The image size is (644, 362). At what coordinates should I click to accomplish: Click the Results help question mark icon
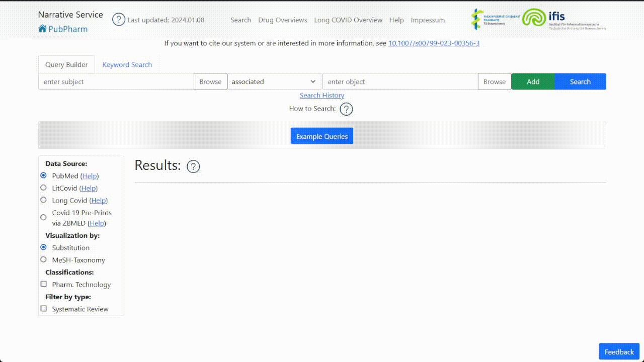[x=193, y=166]
